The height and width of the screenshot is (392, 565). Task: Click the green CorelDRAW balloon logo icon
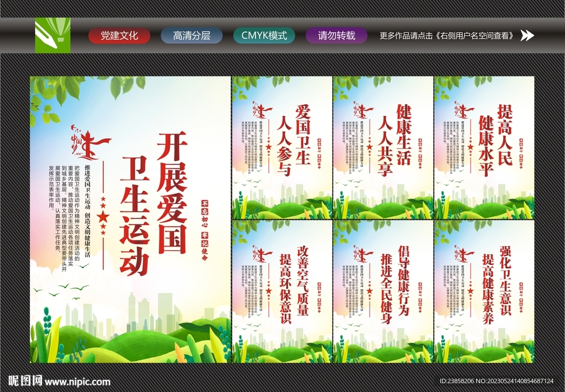coord(52,35)
